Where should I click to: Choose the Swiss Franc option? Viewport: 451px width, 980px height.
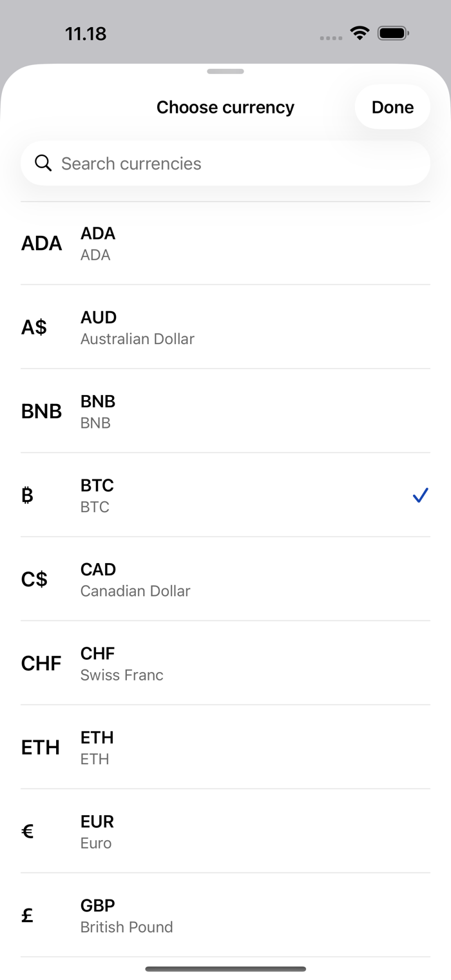pyautogui.click(x=225, y=663)
